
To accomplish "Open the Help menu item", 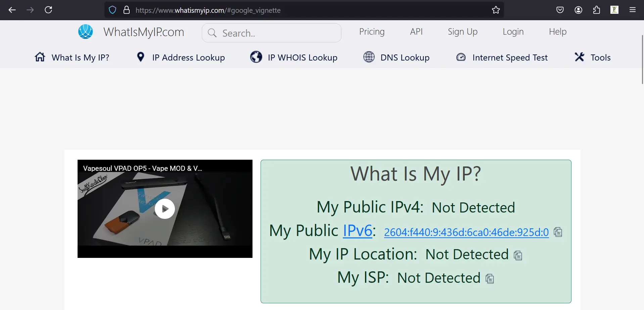I will pos(558,32).
